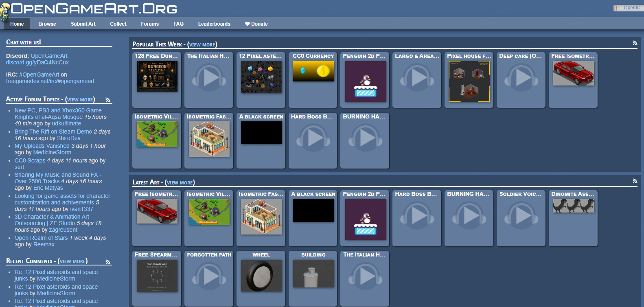Image resolution: width=644 pixels, height=307 pixels.
Task: Open Penguin 2D P... thumbnail in Latest Art
Action: [x=366, y=219]
